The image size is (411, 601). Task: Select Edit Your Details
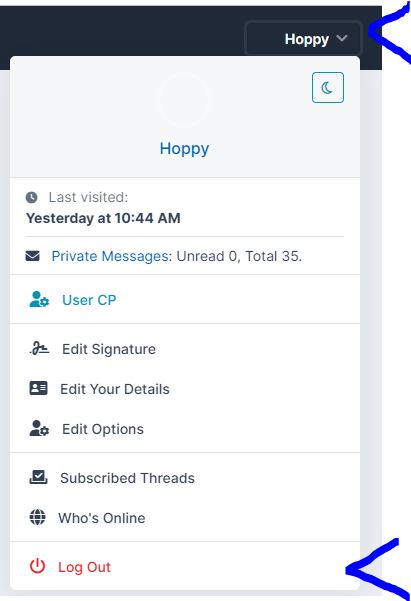pos(185,389)
